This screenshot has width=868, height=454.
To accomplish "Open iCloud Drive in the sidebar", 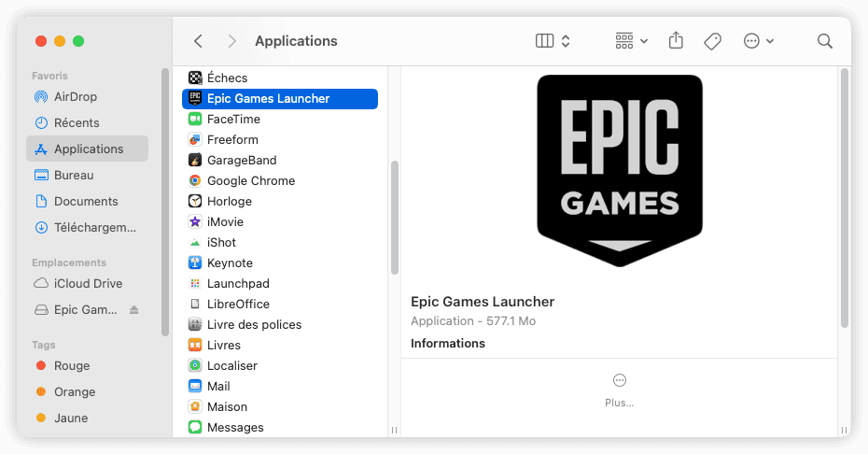I will 87,284.
